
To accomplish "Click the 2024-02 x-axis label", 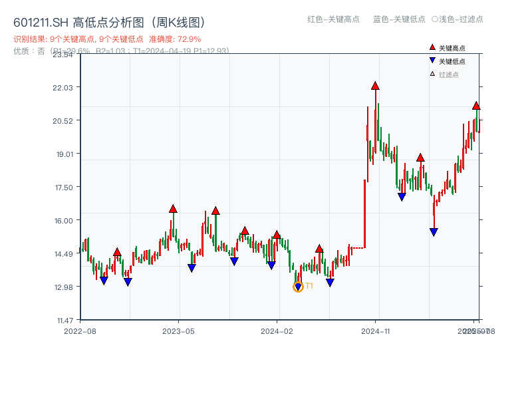I will (x=277, y=331).
